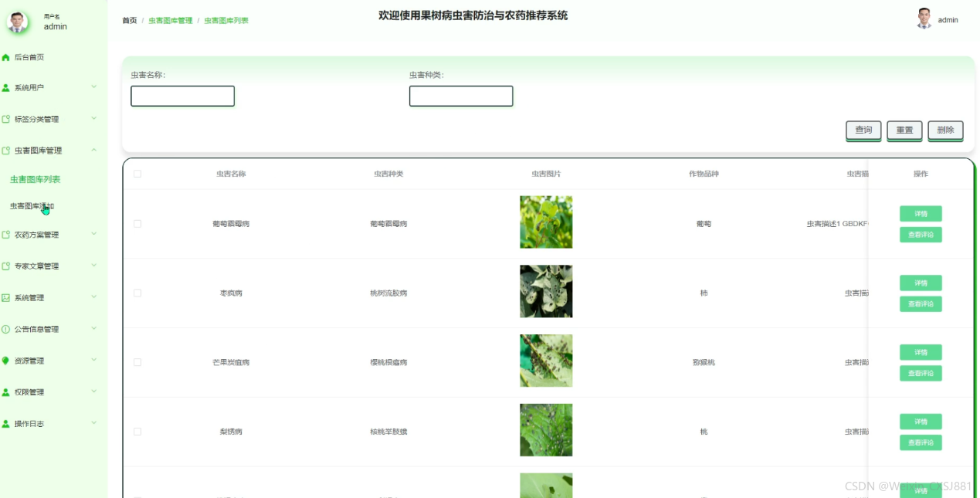Viewport: 980px width, 498px height.
Task: Focus the 虫害种类 search input
Action: coord(461,96)
